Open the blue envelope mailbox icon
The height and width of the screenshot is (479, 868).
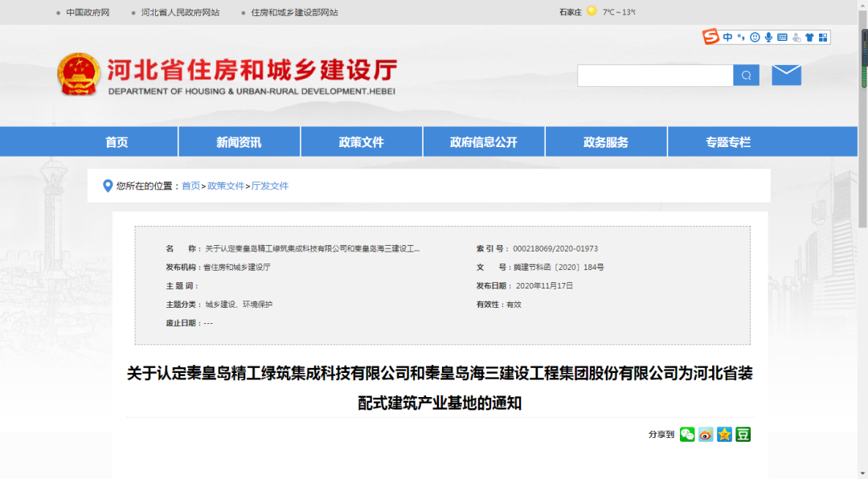(786, 75)
